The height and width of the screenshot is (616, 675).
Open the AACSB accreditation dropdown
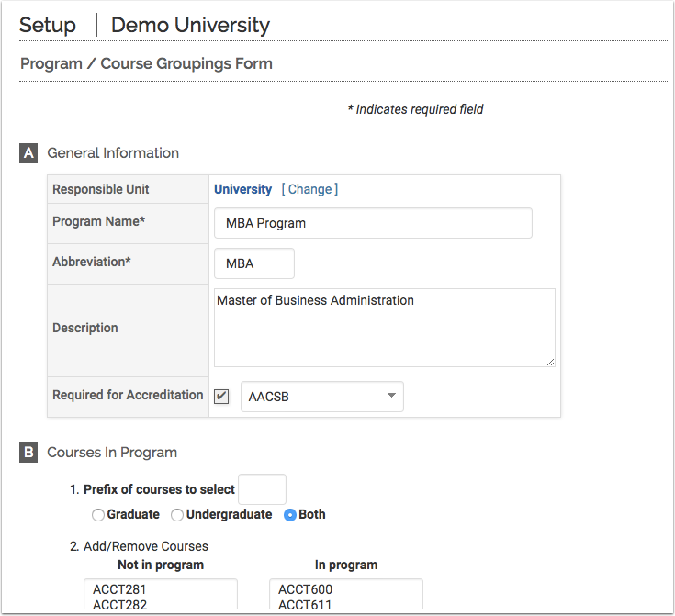click(321, 397)
